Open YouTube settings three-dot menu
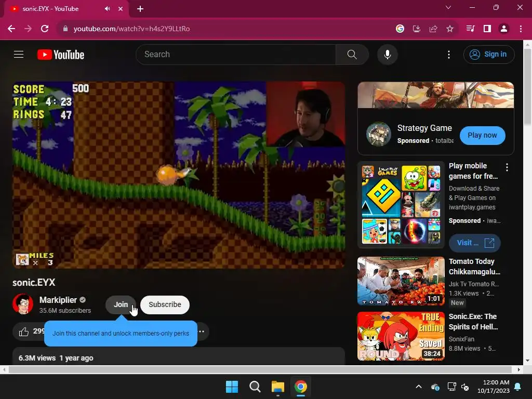The height and width of the screenshot is (399, 532). click(448, 55)
